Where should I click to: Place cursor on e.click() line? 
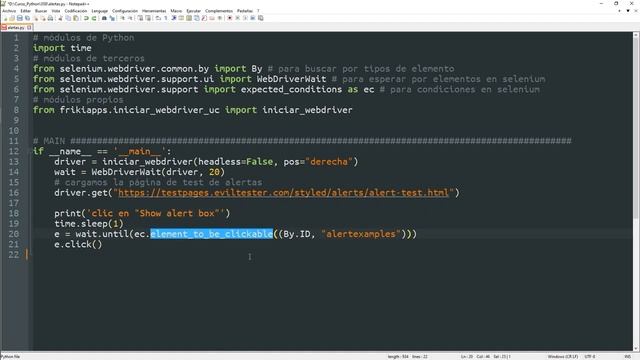(x=78, y=244)
